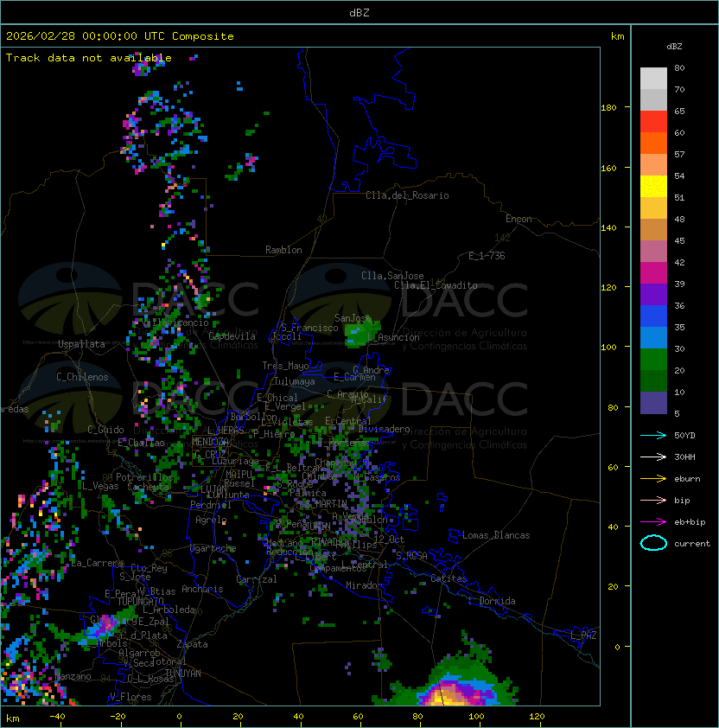This screenshot has width=719, height=728.
Task: Select the light gray 70-80 dBZ swatch
Action: [x=653, y=78]
